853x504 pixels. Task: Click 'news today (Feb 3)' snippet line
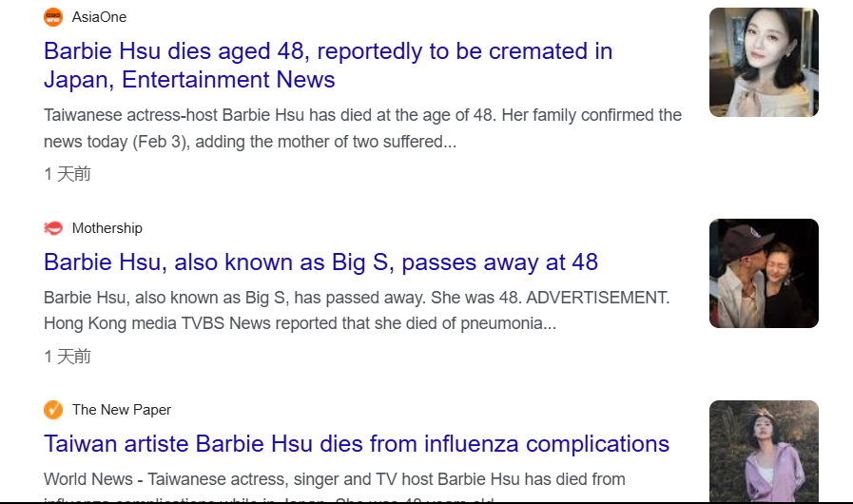coord(250,142)
